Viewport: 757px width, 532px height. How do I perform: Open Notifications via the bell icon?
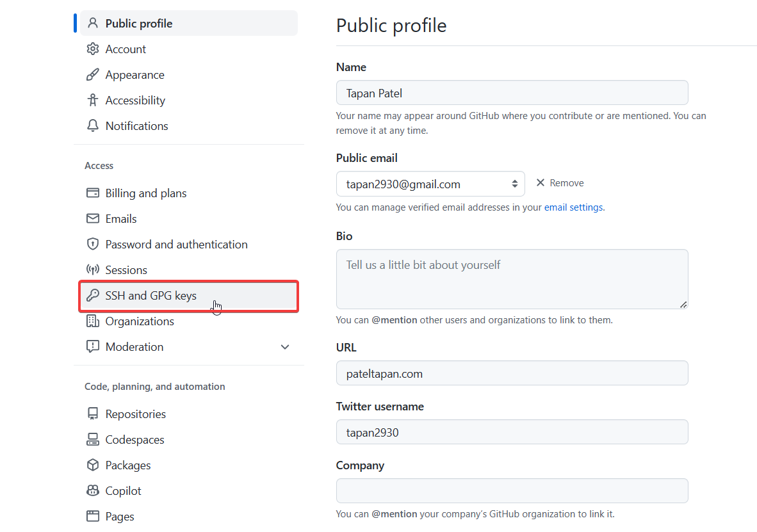93,125
